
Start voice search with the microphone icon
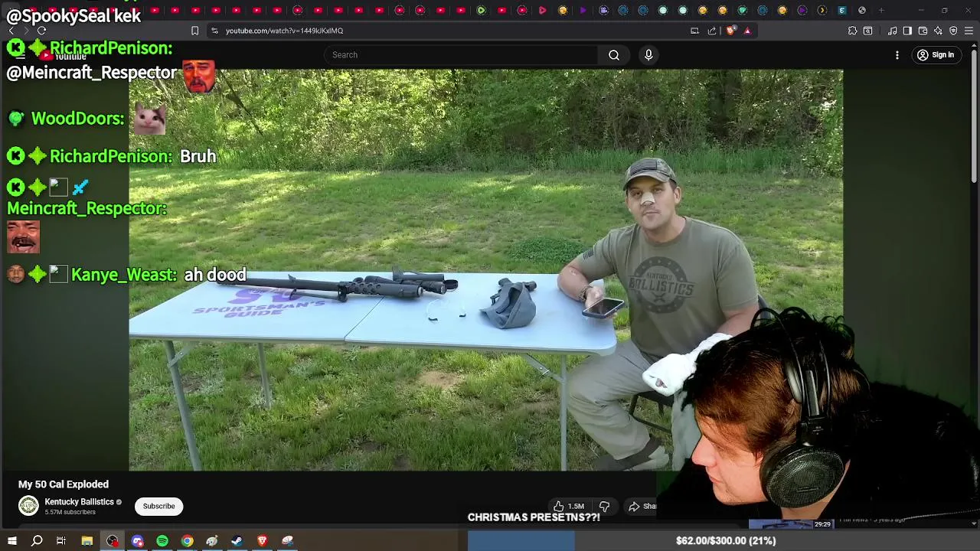click(648, 55)
